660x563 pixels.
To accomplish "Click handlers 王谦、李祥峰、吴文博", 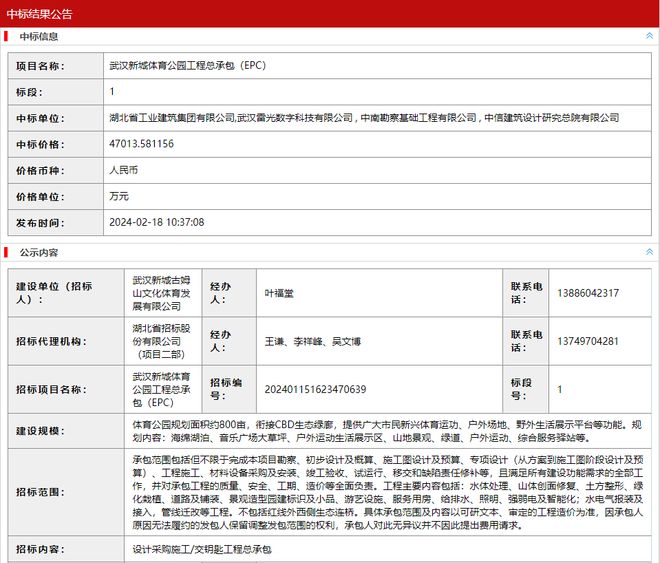I will pyautogui.click(x=312, y=341).
